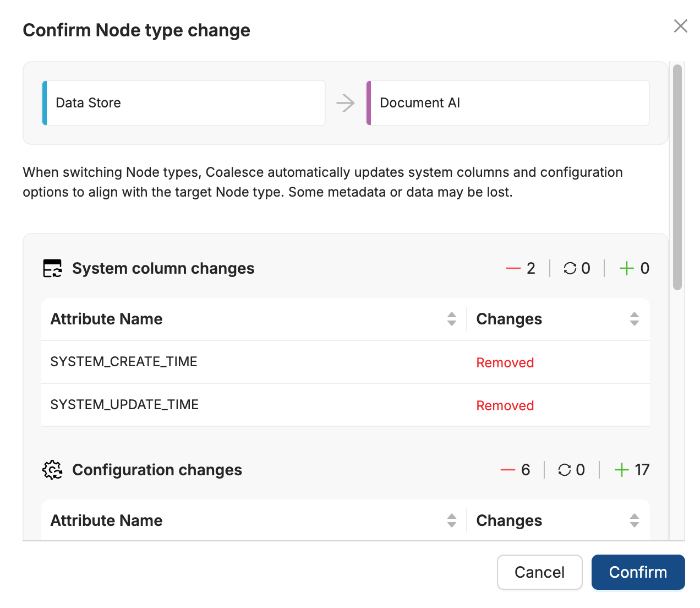The width and height of the screenshot is (700, 608).
Task: Sort system columns by Attribute Name
Action: point(451,319)
